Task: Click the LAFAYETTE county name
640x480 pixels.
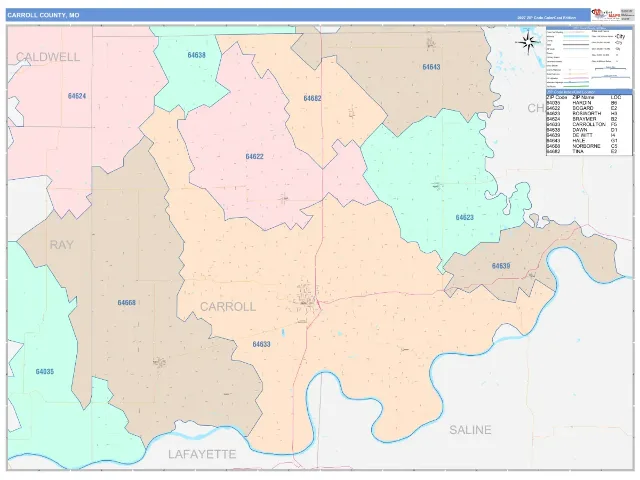Action: 202,454
